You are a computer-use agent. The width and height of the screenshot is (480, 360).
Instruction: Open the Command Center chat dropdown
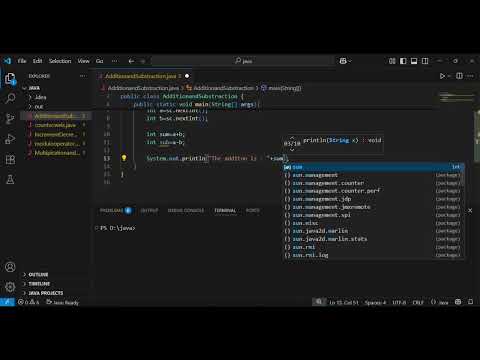click(345, 61)
